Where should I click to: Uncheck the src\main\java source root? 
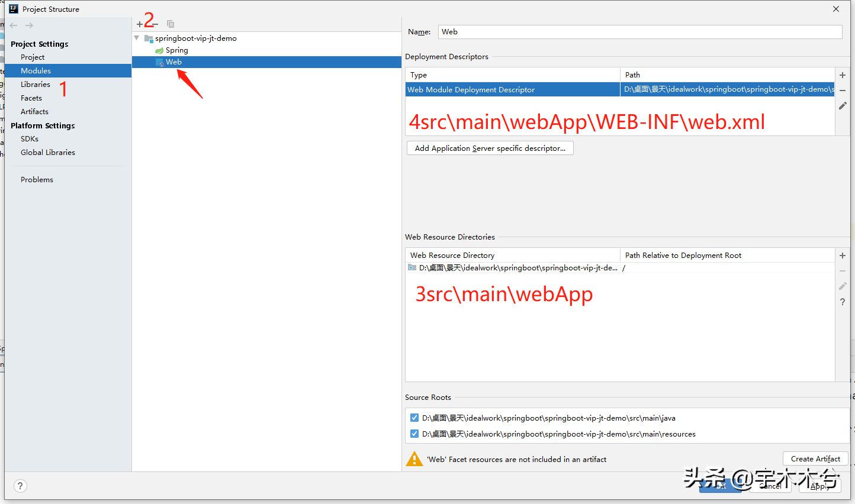(x=414, y=418)
